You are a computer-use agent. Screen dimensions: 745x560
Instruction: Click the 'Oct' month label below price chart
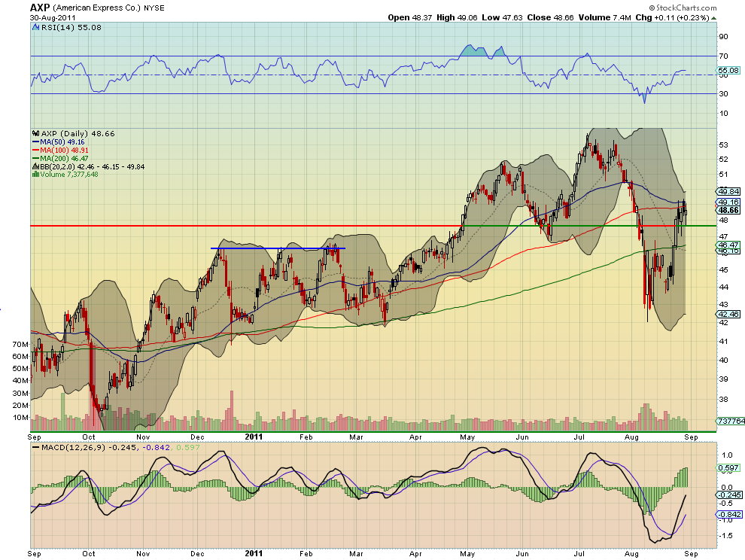88,437
